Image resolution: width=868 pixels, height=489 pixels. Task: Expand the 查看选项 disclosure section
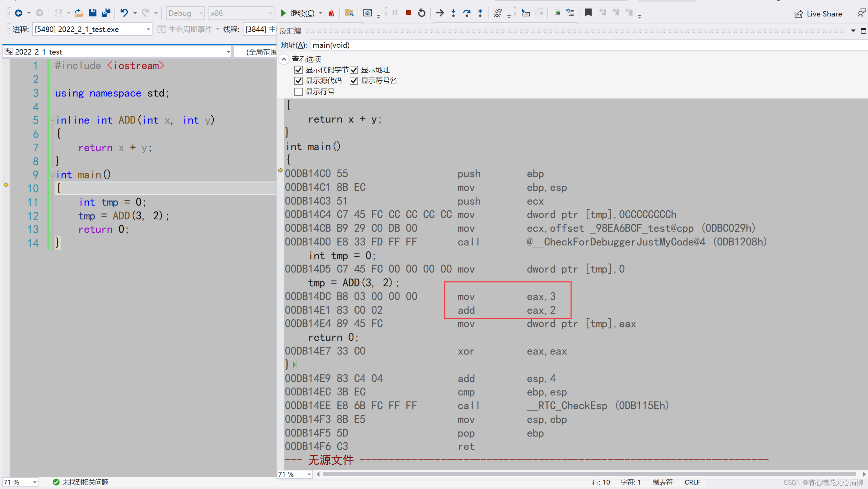click(x=285, y=58)
